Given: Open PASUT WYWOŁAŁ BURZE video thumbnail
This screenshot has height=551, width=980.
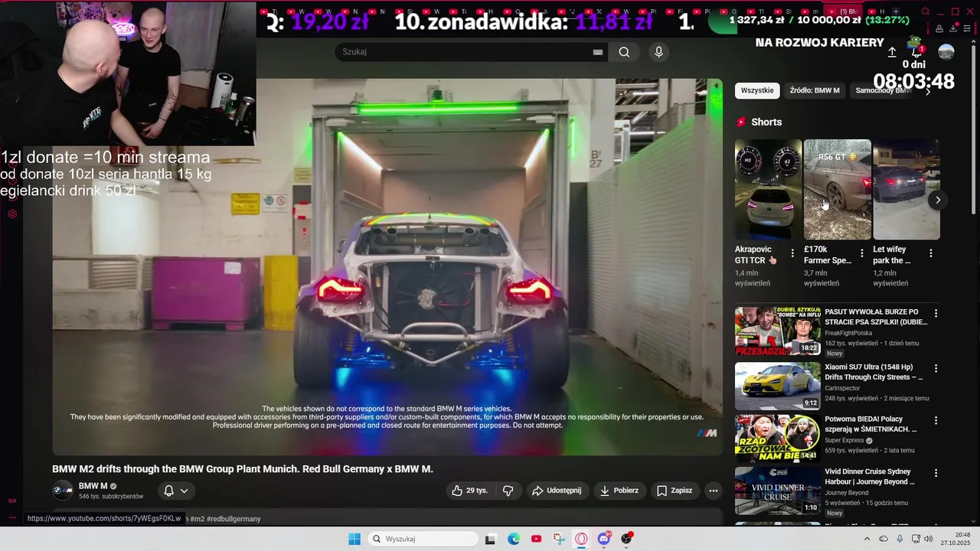Looking at the screenshot, I should 778,331.
